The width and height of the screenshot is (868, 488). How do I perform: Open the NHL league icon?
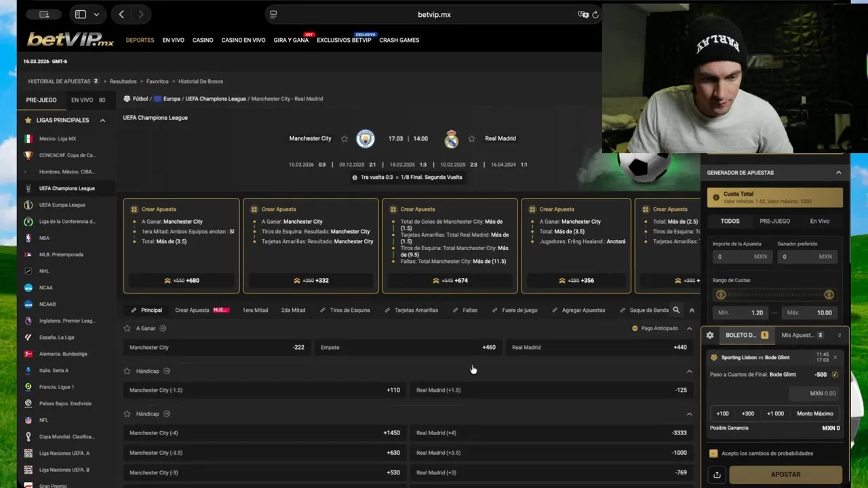(28, 271)
